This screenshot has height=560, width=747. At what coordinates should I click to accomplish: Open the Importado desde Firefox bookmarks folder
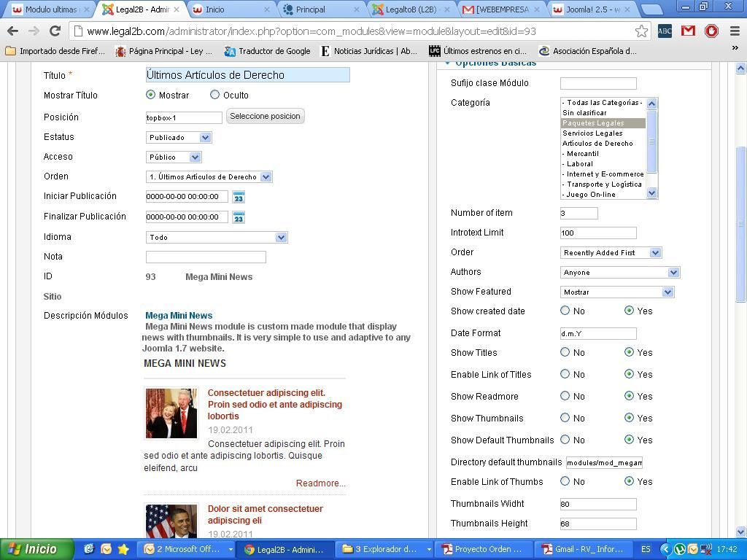tap(55, 51)
